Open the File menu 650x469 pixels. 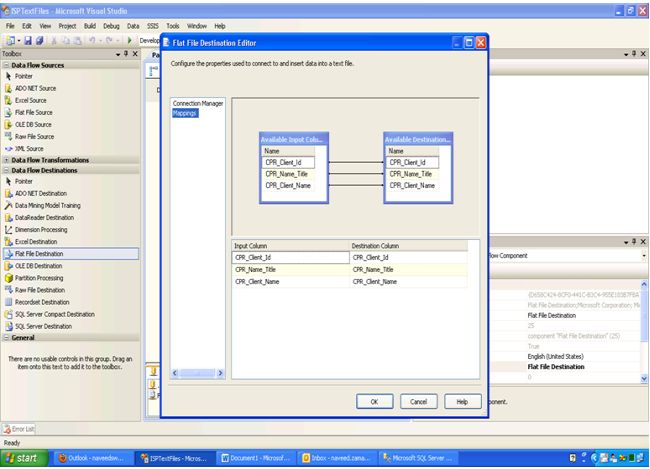coord(10,26)
